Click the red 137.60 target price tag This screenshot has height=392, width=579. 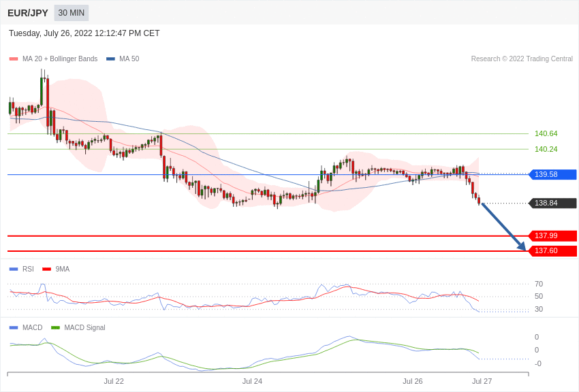[x=552, y=250]
